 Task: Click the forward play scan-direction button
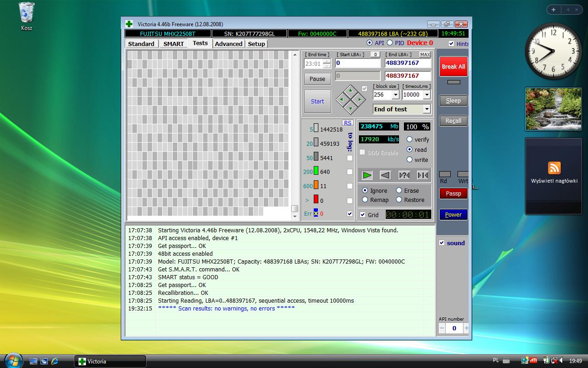[367, 175]
